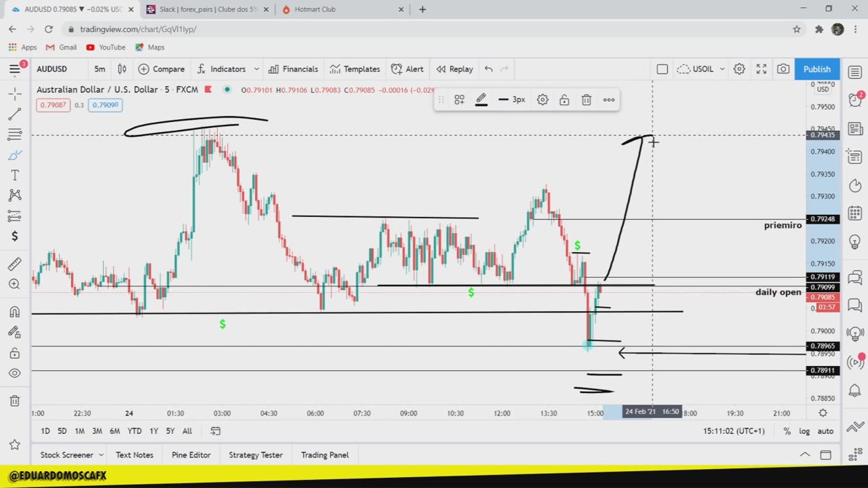The width and height of the screenshot is (868, 488).
Task: Open favorites star at bottom left
Action: pos(14,445)
